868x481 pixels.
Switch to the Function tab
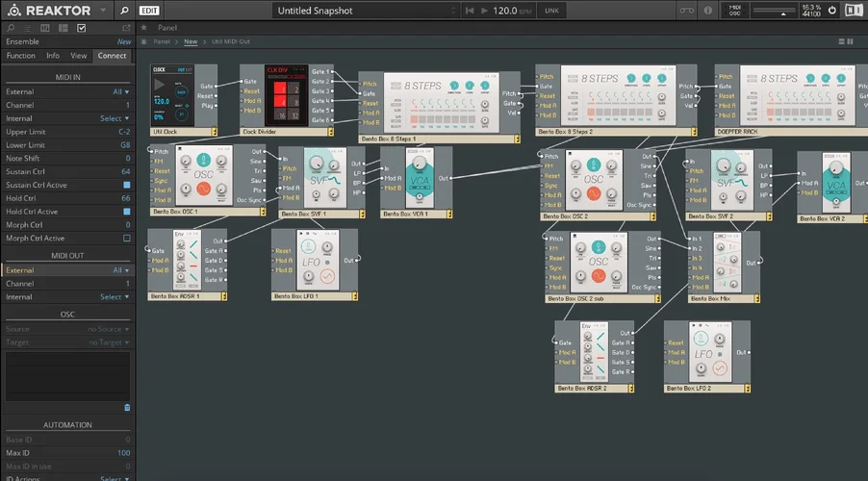(x=20, y=56)
